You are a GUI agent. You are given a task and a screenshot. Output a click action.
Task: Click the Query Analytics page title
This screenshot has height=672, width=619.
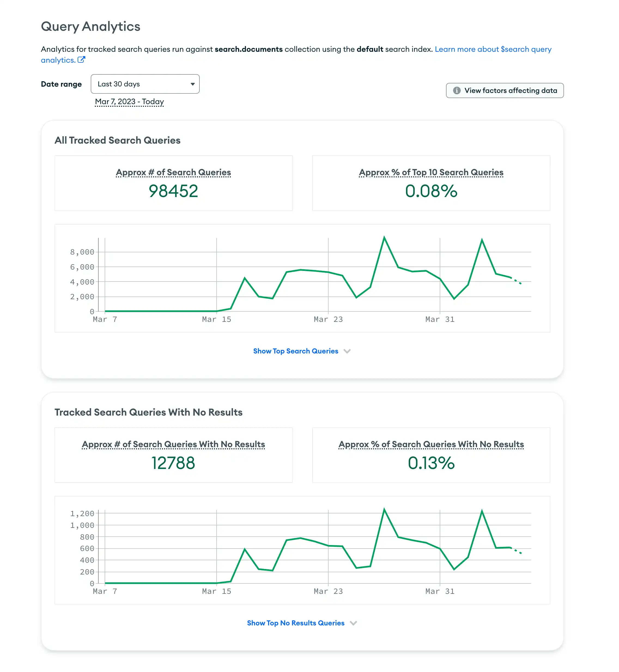click(91, 26)
